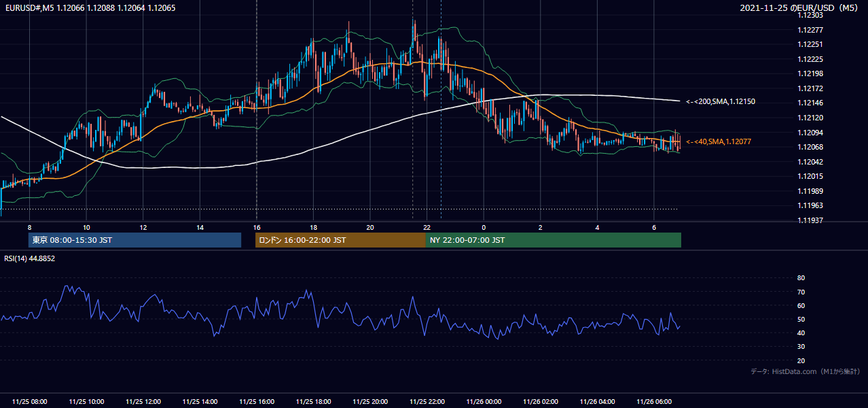
Task: Select the 200 SMA 1.12150 label
Action: click(721, 101)
